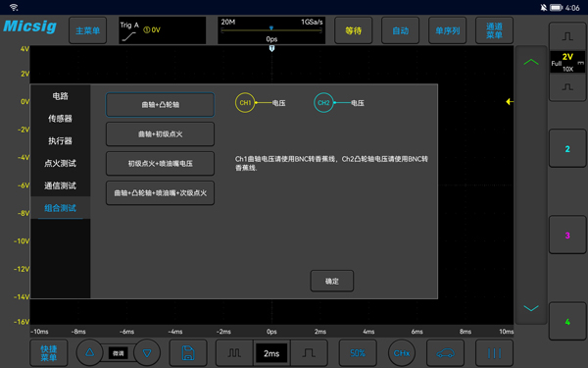The image size is (588, 368).
Task: Tap the save floppy disk icon
Action: (x=188, y=353)
